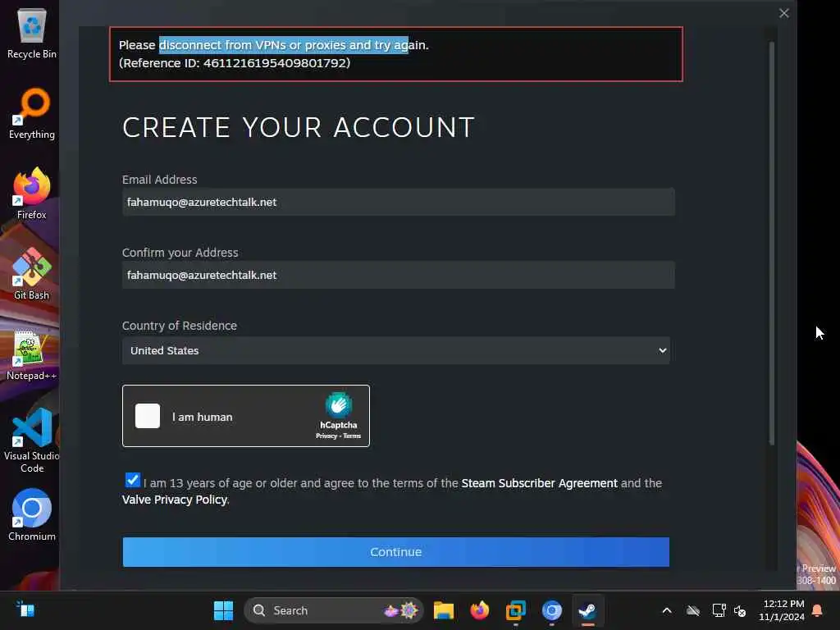This screenshot has width=840, height=630.
Task: Show hidden system tray icons
Action: pyautogui.click(x=667, y=610)
